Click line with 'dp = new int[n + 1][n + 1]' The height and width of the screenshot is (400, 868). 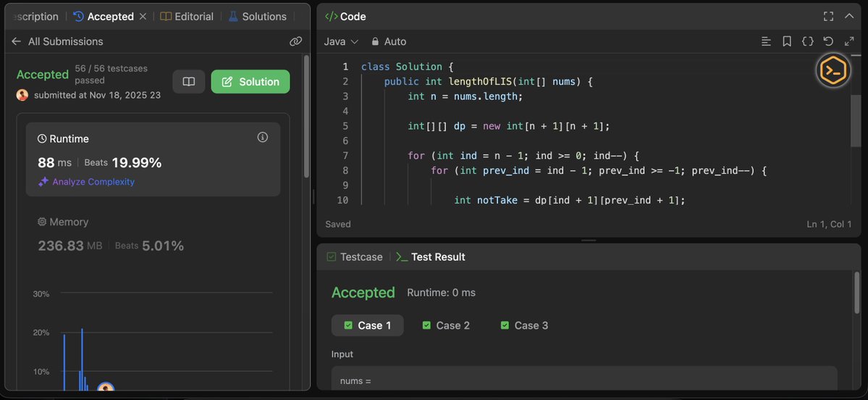[x=509, y=126]
